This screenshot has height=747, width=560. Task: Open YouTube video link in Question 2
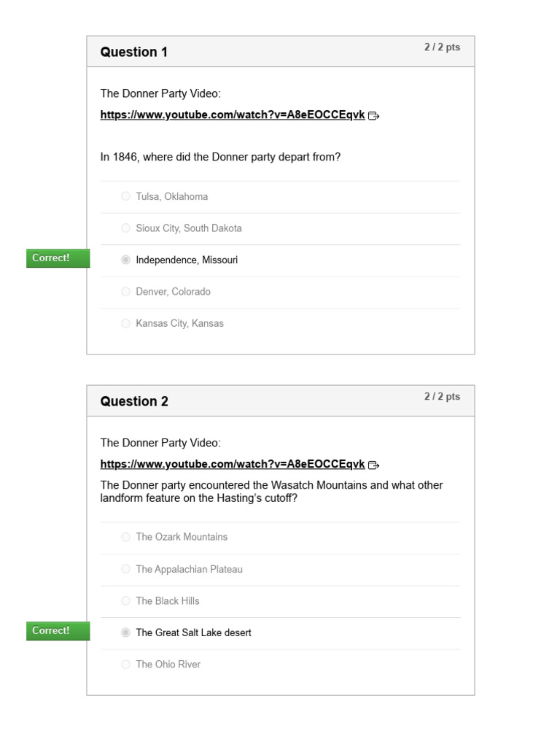[233, 464]
